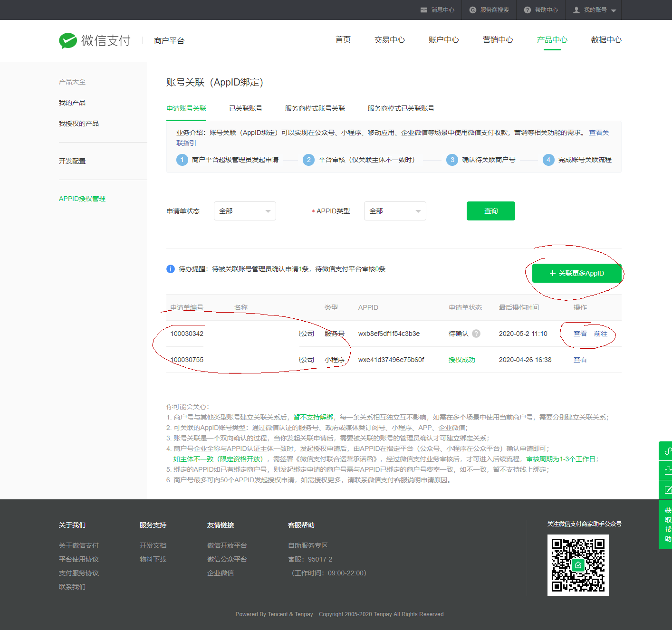
Task: Click the WeChat Pay logo
Action: 95,40
